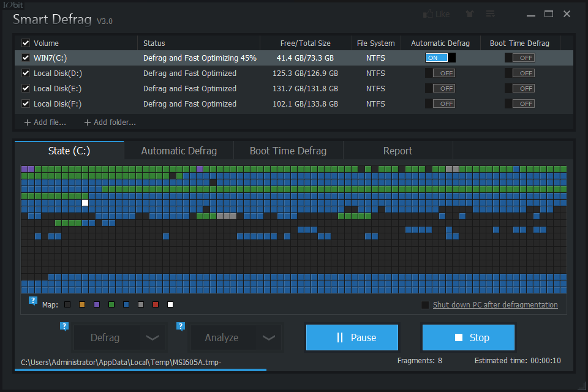The image size is (588, 392).
Task: Uncheck the Local Disk(F:) checkbox
Action: coord(26,104)
